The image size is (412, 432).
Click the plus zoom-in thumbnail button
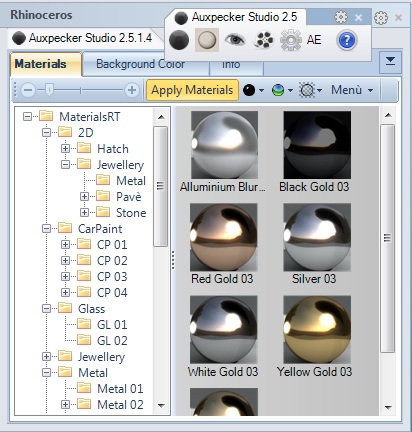pos(132,90)
